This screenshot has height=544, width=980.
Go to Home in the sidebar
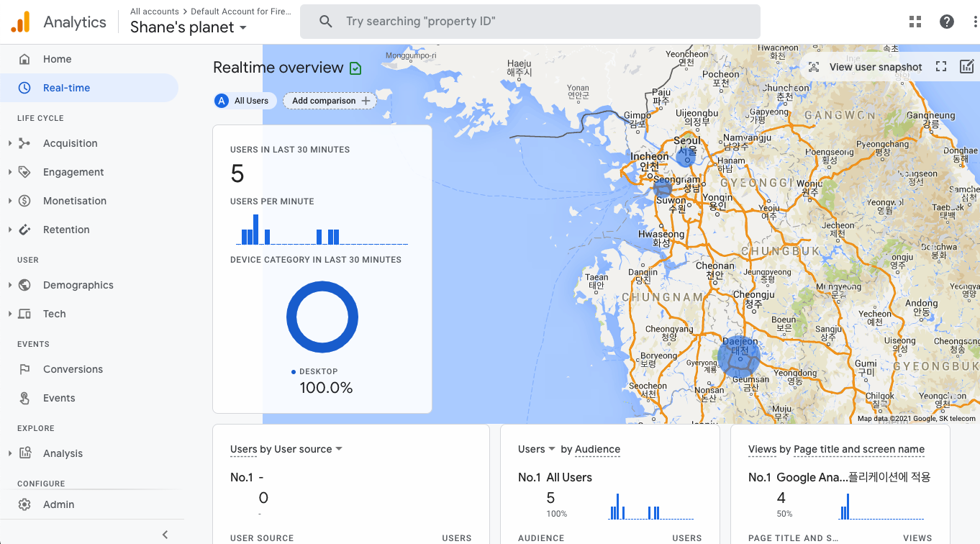[57, 59]
